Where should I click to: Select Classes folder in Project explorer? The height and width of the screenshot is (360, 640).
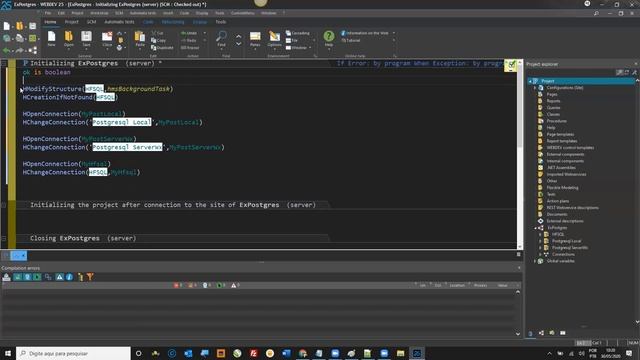tap(553, 114)
